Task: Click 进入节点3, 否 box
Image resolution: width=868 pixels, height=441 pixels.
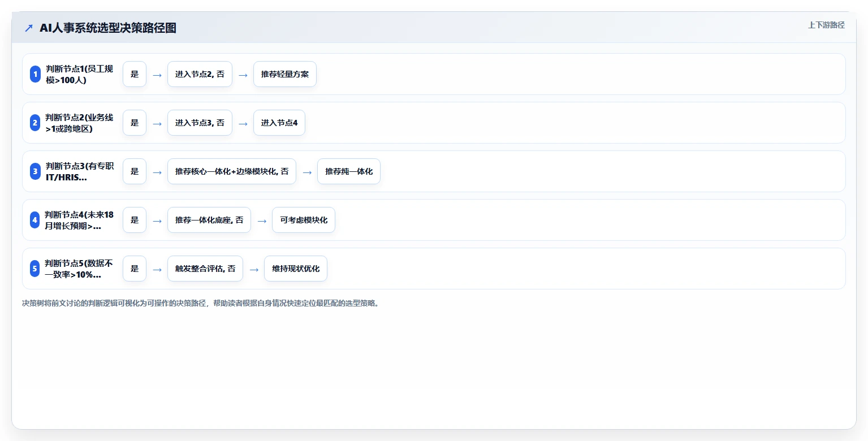Action: point(200,123)
